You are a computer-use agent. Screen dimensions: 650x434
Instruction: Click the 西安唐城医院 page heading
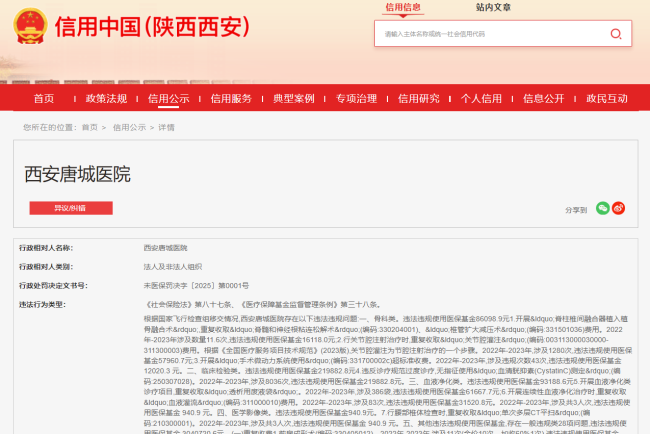click(78, 174)
